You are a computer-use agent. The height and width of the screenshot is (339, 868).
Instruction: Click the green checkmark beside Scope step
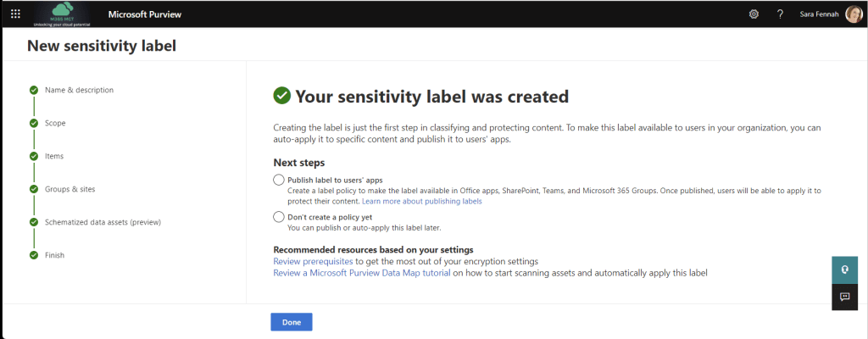(34, 123)
